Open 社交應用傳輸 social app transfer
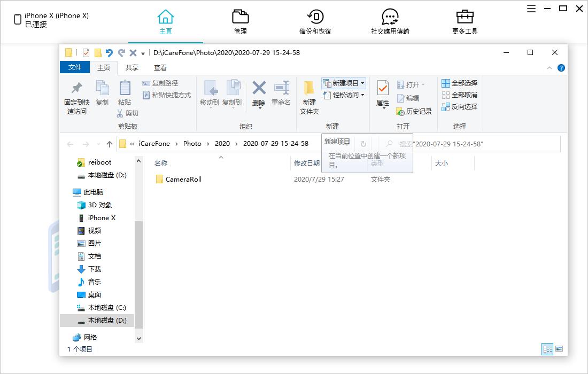Viewport: 588px width, 374px height. coord(390,22)
